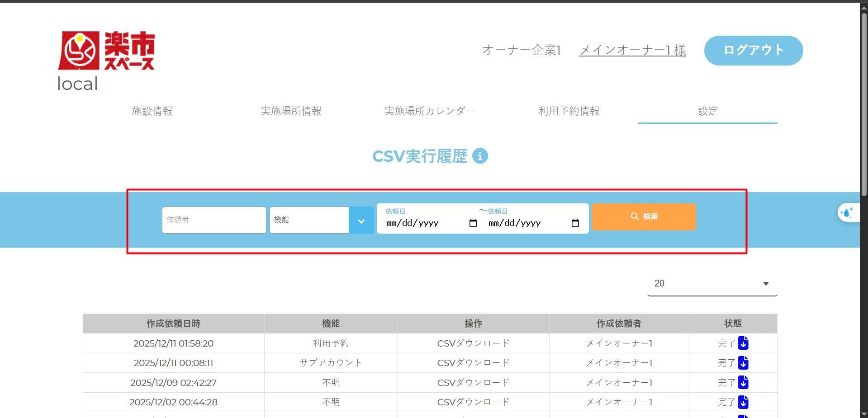Click the ログアウト button
The image size is (868, 418).
pyautogui.click(x=753, y=50)
